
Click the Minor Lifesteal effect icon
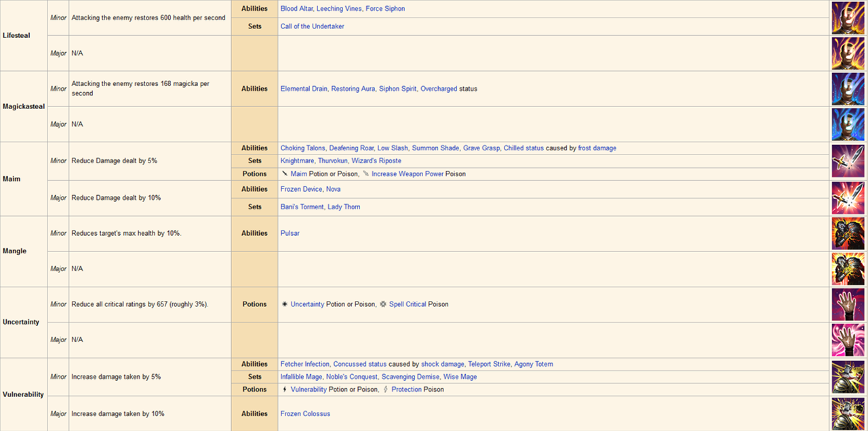point(848,18)
